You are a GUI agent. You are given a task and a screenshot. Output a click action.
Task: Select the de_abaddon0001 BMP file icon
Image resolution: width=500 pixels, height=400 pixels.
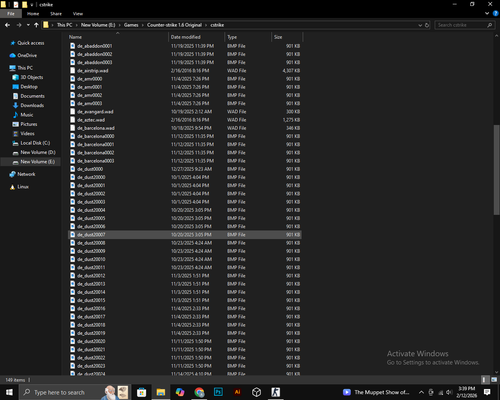click(73, 46)
